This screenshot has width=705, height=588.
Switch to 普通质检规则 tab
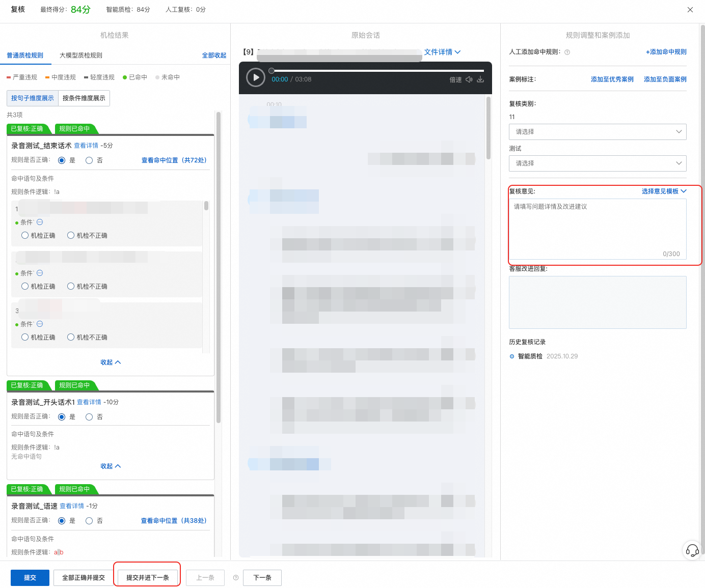[25, 55]
